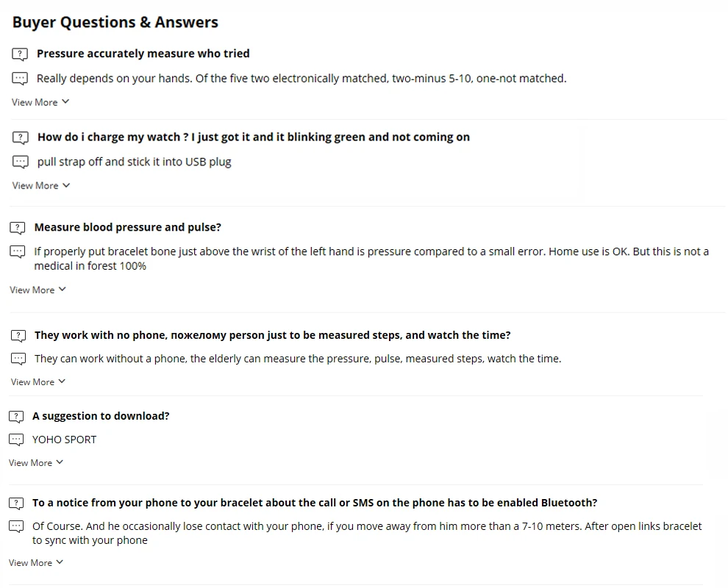Image resolution: width=728 pixels, height=588 pixels.
Task: Expand View More under YOHO SPORT answer
Action: (36, 463)
